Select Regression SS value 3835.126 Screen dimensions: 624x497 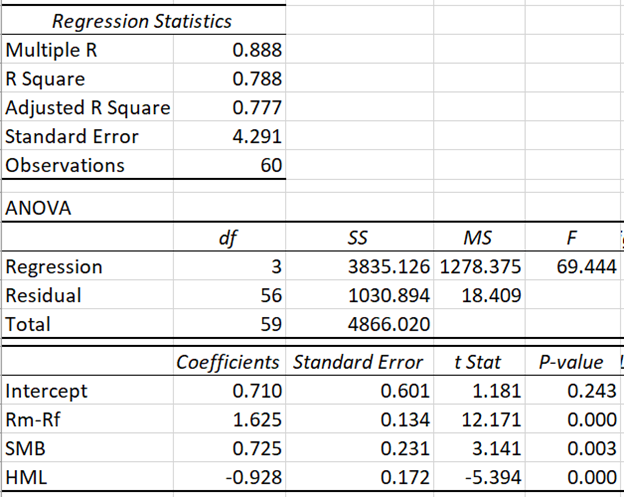pos(389,267)
